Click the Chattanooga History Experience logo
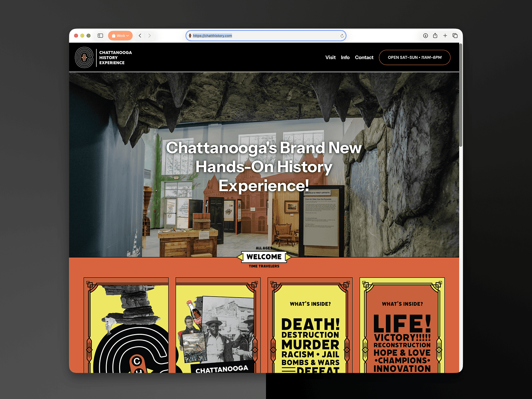532x399 pixels. tap(103, 58)
